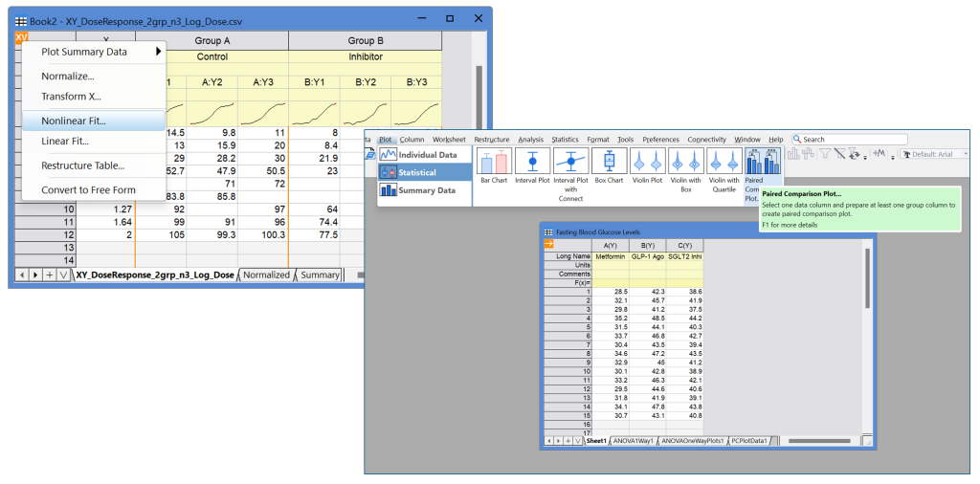Click the Fasting Blood Glucose Levels window icon
This screenshot has width=980, height=484.
[x=550, y=232]
